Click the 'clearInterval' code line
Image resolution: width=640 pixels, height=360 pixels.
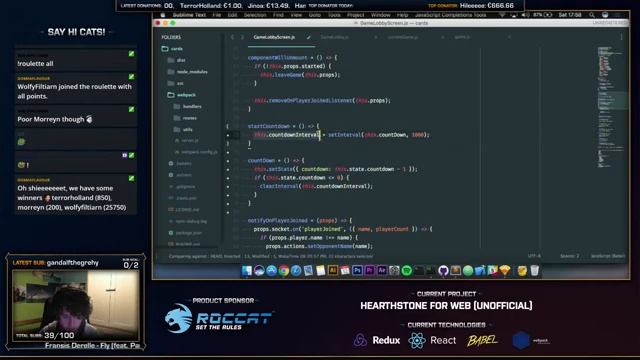coord(316,186)
